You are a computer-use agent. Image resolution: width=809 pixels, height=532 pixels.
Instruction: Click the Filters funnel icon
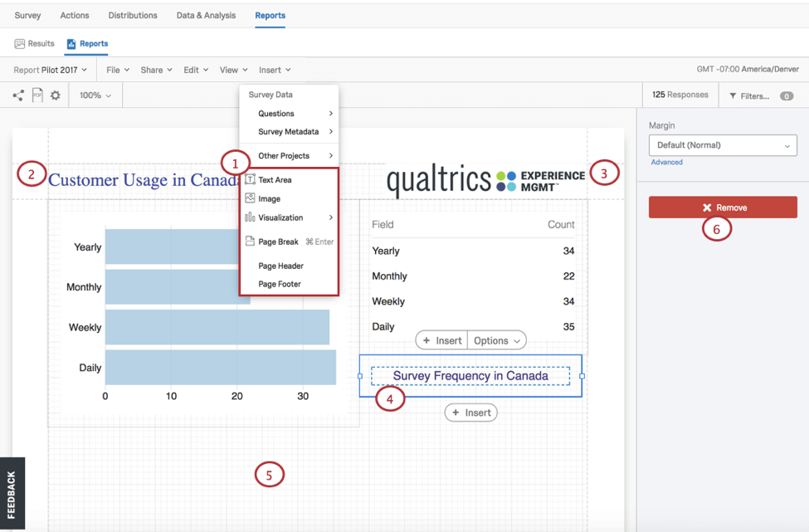(x=733, y=96)
